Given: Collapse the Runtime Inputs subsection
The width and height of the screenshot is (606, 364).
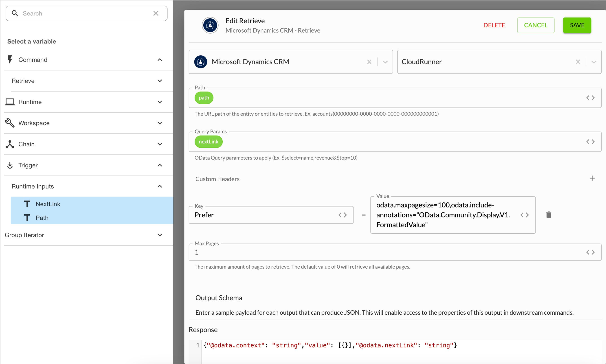Looking at the screenshot, I should 160,186.
